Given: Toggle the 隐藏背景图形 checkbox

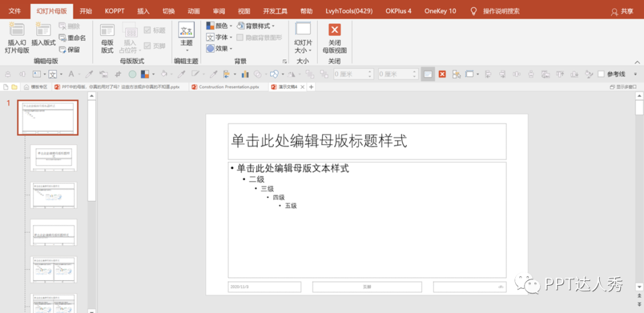Looking at the screenshot, I should pos(240,38).
